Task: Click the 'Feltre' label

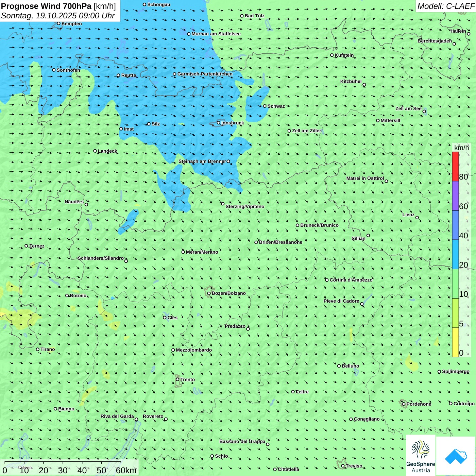Action: [302, 392]
